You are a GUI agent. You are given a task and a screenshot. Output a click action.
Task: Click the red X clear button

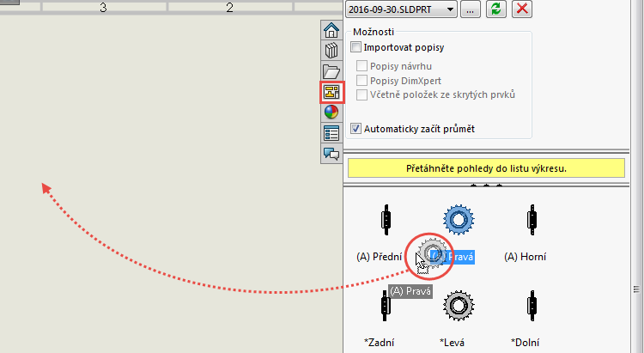tap(522, 9)
